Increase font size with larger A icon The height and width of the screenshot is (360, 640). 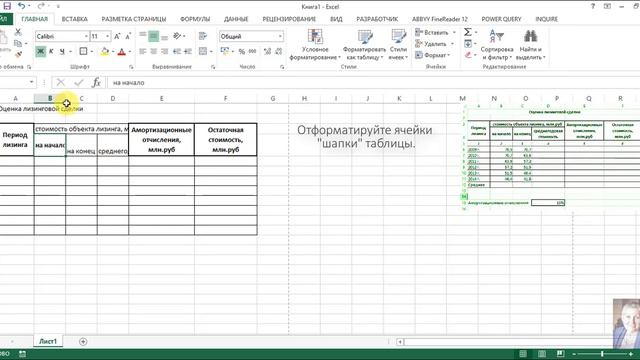pos(118,36)
